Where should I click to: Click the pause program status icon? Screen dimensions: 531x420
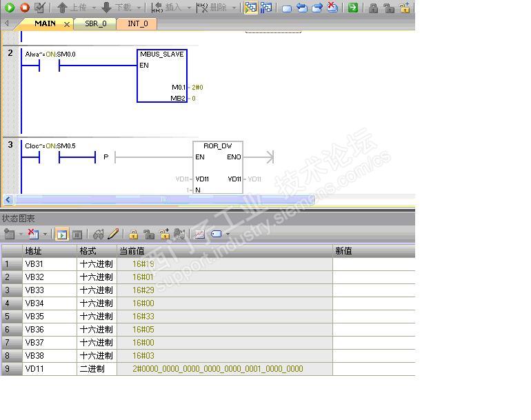pyautogui.click(x=266, y=8)
